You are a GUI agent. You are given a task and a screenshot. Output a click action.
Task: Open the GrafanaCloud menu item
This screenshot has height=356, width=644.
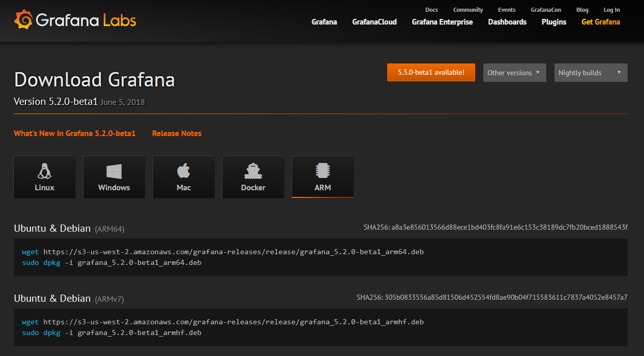click(374, 22)
